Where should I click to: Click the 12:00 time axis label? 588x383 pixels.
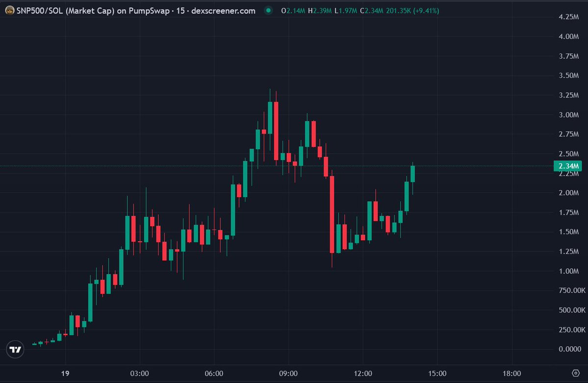[x=363, y=373]
